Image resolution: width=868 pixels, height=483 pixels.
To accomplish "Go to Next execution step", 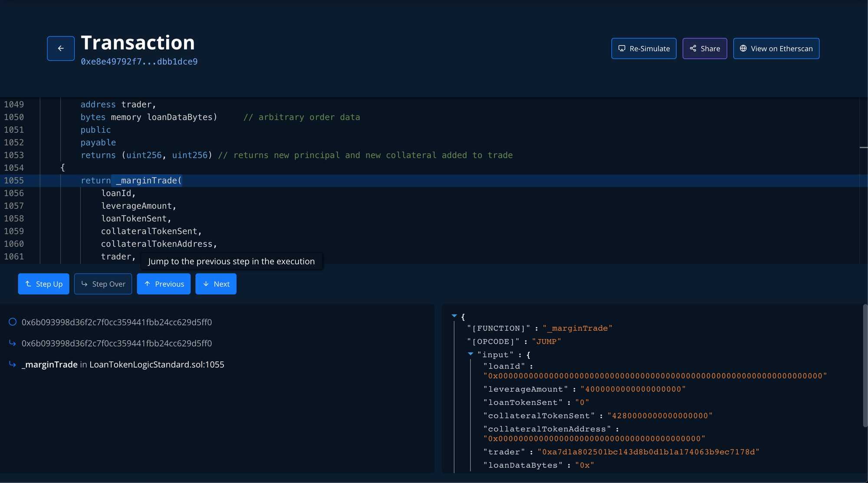I will click(216, 284).
